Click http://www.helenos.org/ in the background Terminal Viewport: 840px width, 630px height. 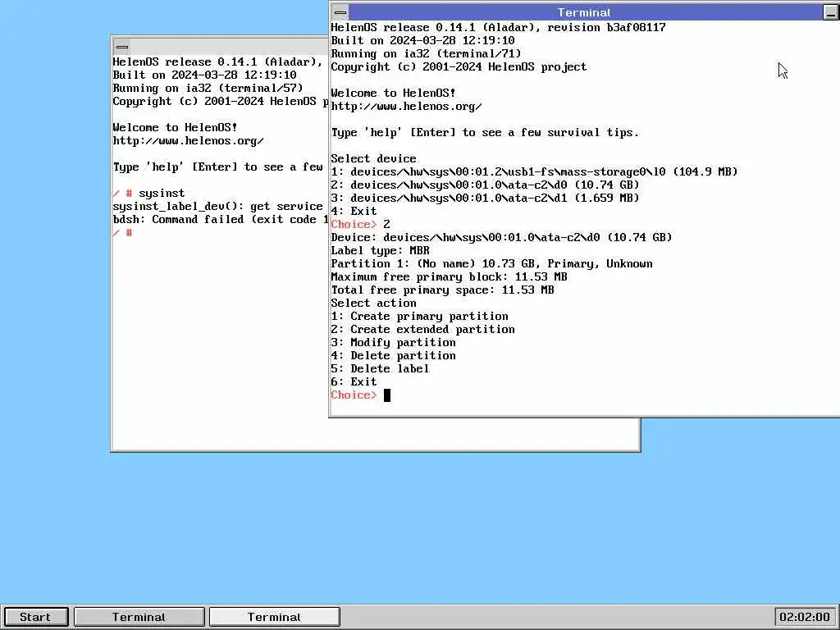click(188, 141)
